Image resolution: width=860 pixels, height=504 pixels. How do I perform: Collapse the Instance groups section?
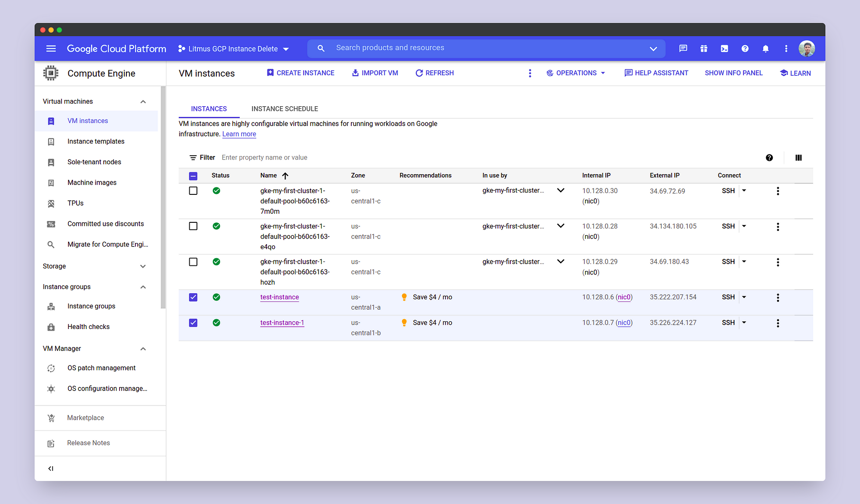tap(143, 287)
